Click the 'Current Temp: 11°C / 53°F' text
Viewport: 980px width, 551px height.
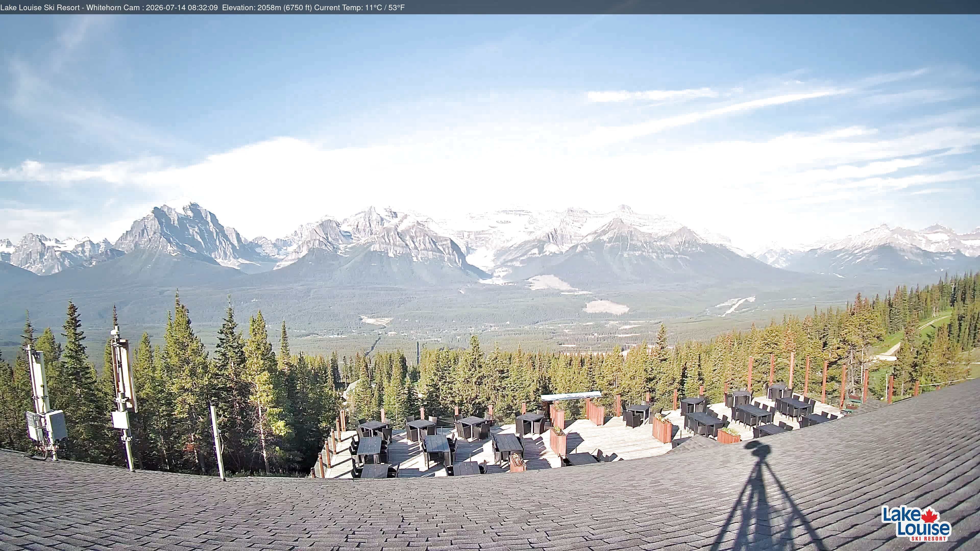[x=360, y=8]
